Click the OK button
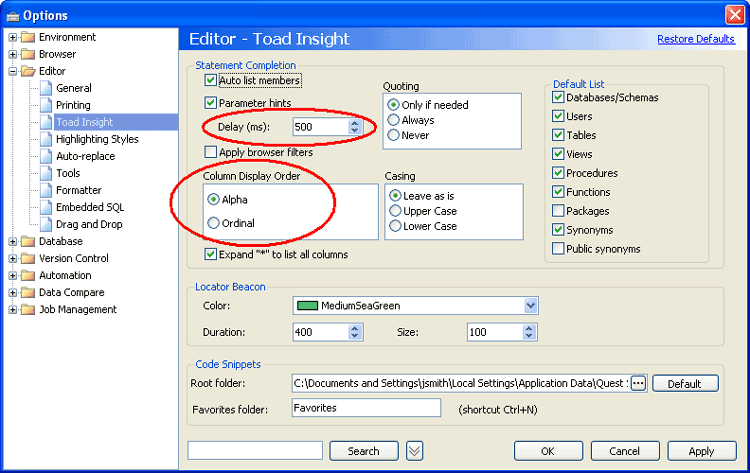 (x=548, y=451)
